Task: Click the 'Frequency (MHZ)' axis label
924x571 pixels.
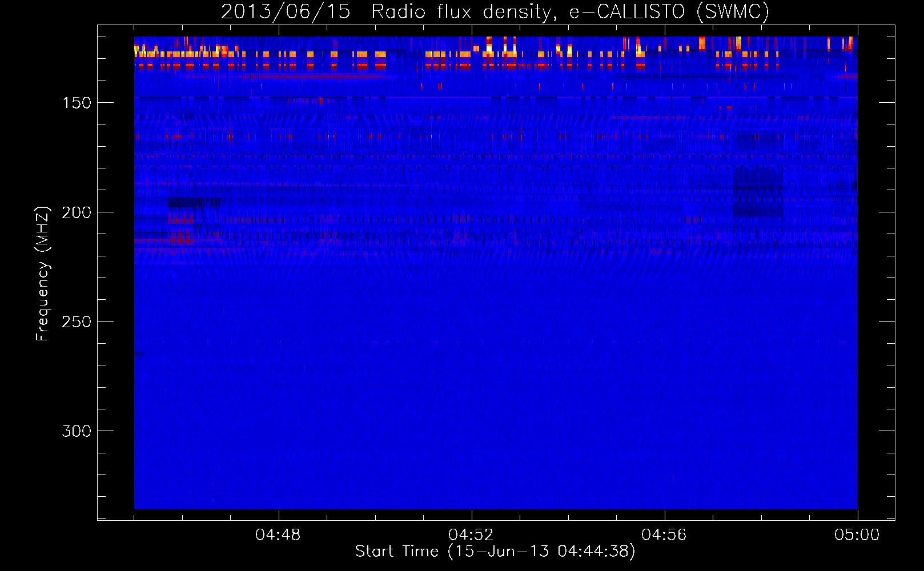Action: [43, 274]
